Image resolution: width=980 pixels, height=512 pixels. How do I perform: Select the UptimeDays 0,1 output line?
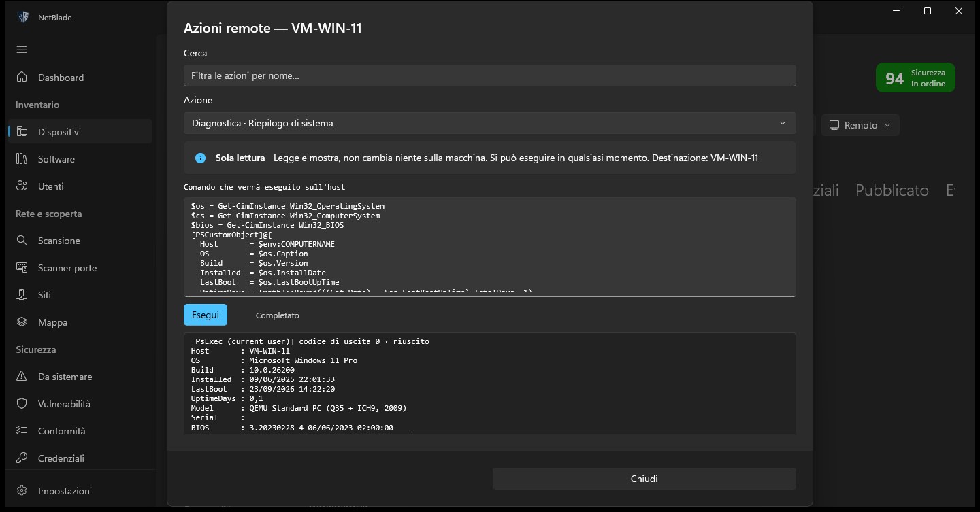227,398
